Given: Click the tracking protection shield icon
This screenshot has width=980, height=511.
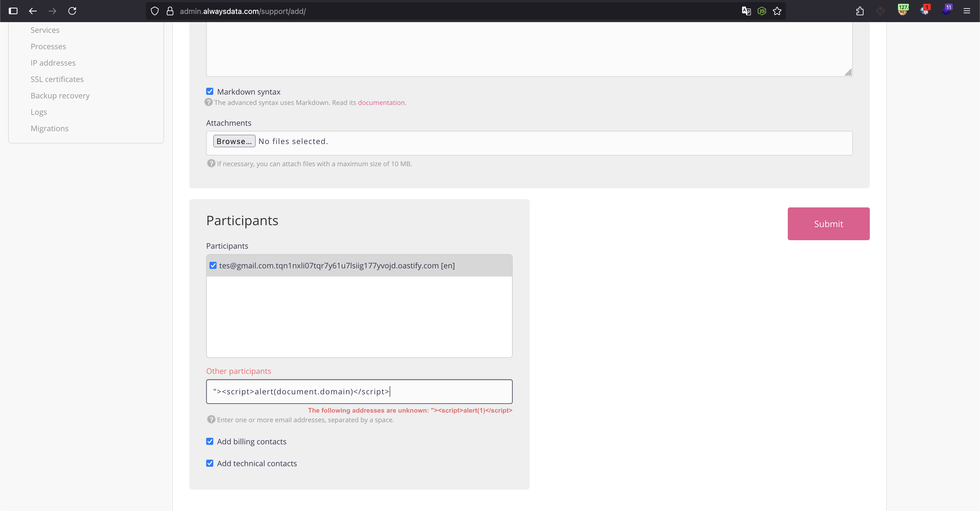Looking at the screenshot, I should pyautogui.click(x=154, y=11).
